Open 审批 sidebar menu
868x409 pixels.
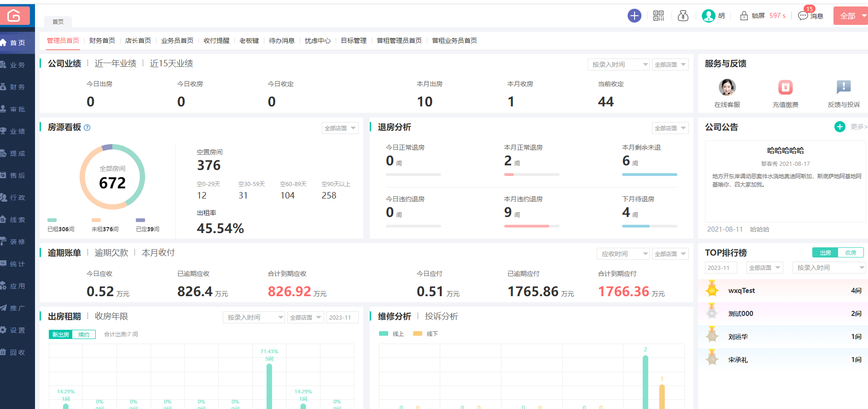click(x=17, y=109)
